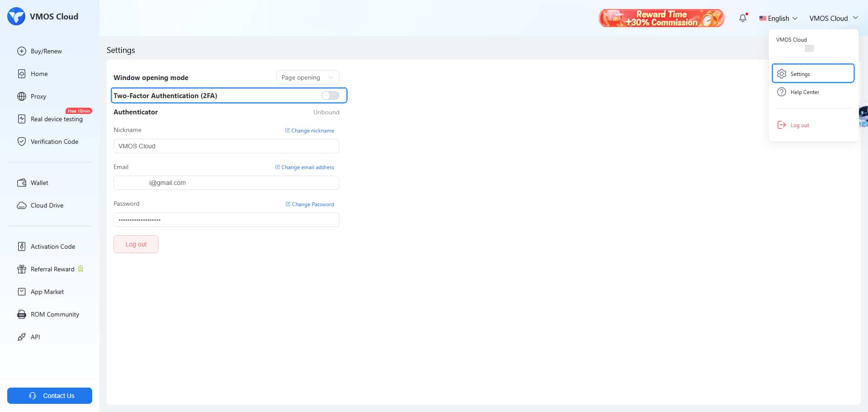The width and height of the screenshot is (868, 412).
Task: Click the Change Password edit icon
Action: (x=288, y=204)
